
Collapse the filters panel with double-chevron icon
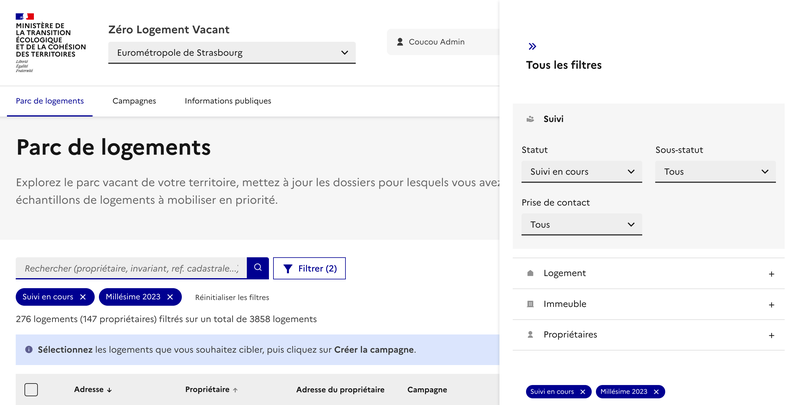click(532, 46)
